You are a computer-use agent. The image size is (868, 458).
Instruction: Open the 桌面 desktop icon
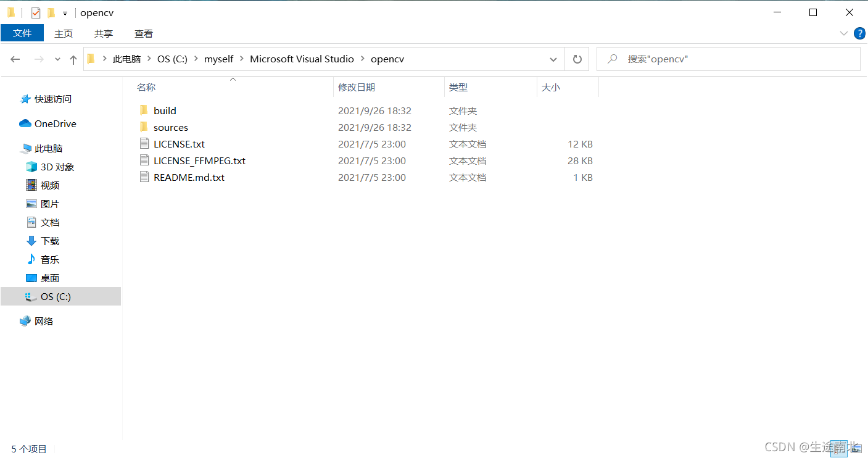coord(31,278)
